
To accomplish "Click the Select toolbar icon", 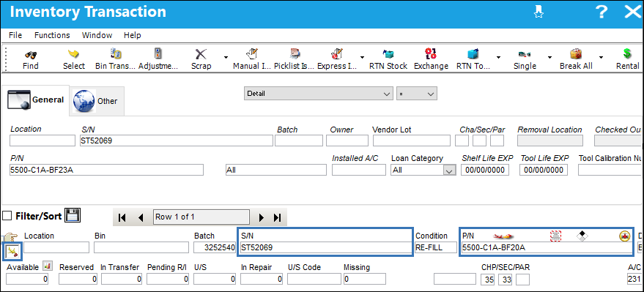I will tap(74, 53).
